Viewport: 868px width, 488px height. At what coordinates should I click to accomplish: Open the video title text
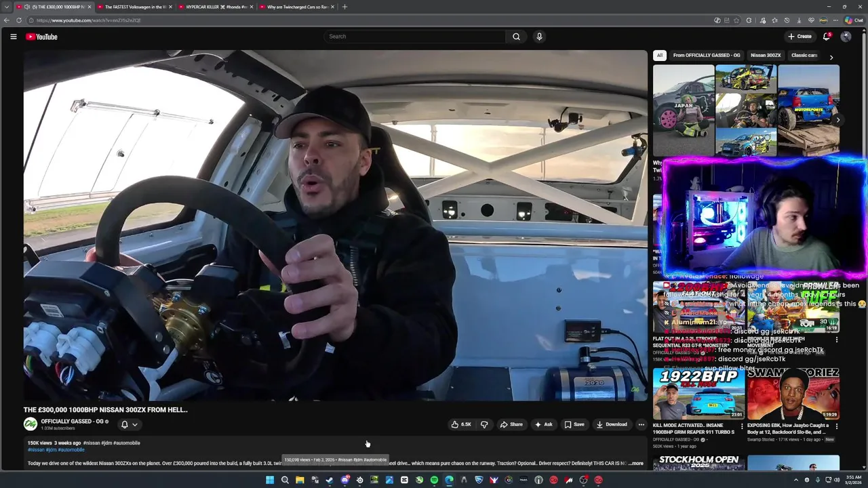106,409
